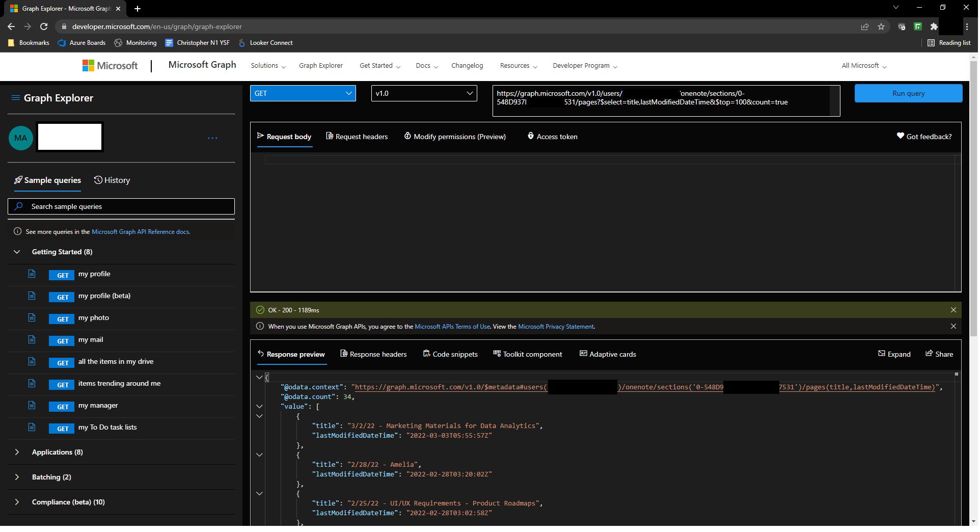Dismiss the OK 200 status message
The height and width of the screenshot is (532, 980).
tap(953, 310)
